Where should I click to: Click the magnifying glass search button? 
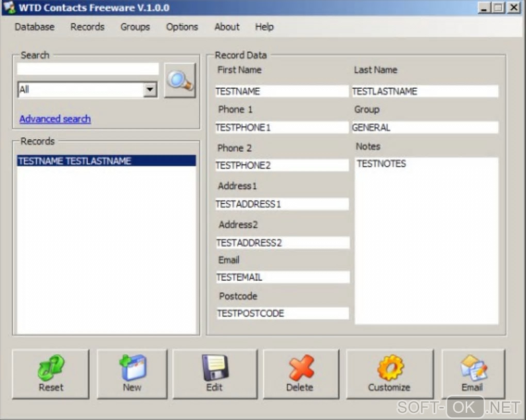click(x=180, y=80)
